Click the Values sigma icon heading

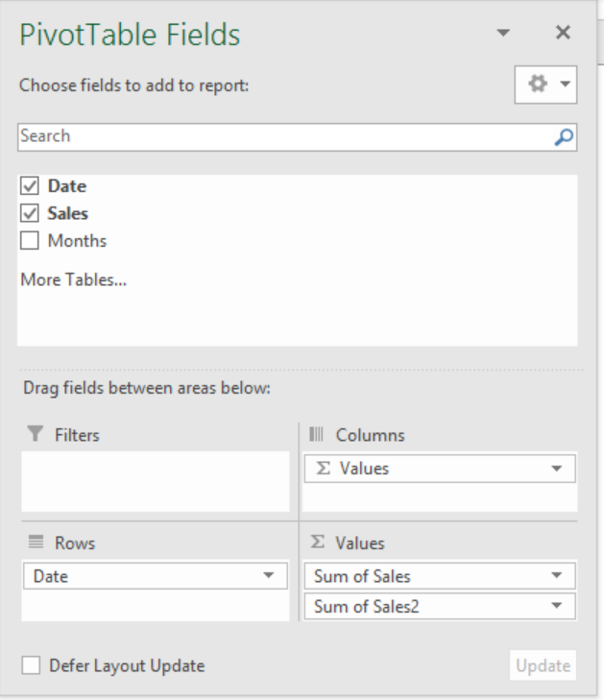point(318,542)
